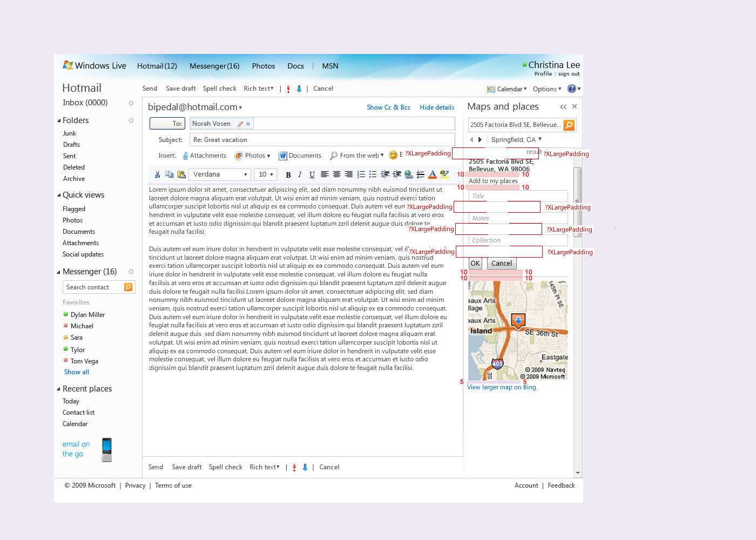
Task: Apply underline formatting
Action: [312, 175]
